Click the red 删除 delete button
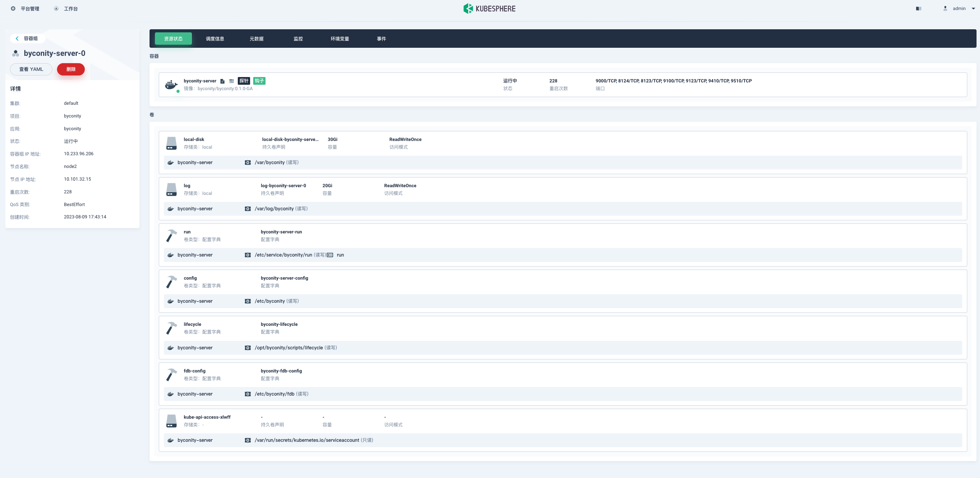This screenshot has width=980, height=478. click(x=71, y=69)
